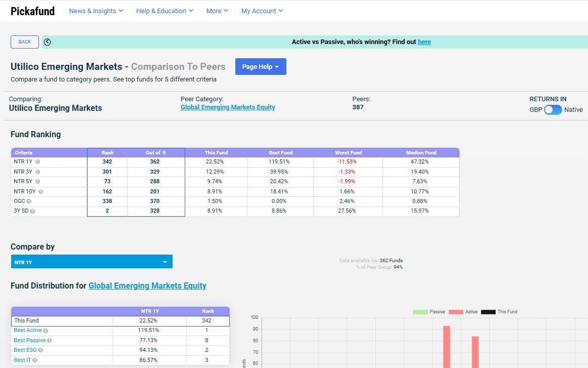The image size is (588, 368).
Task: Click the Rank column header in Fund Ranking
Action: [107, 153]
